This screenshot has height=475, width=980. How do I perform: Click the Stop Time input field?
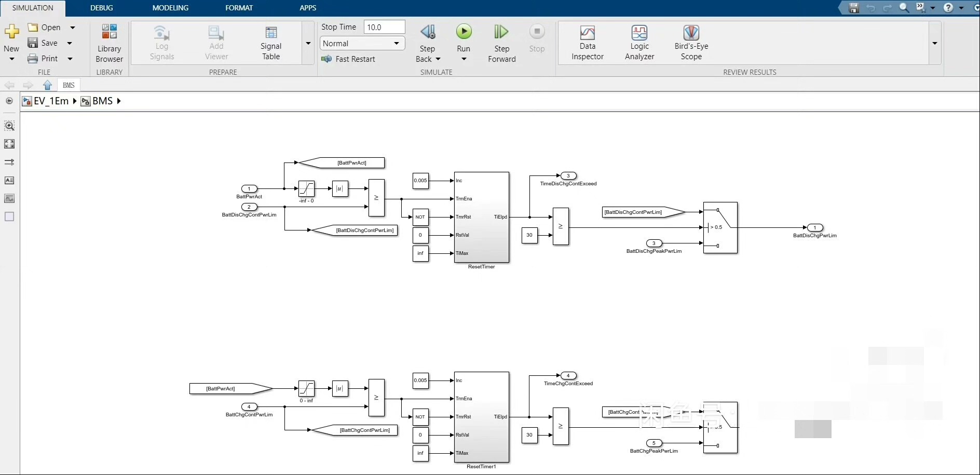click(x=384, y=27)
